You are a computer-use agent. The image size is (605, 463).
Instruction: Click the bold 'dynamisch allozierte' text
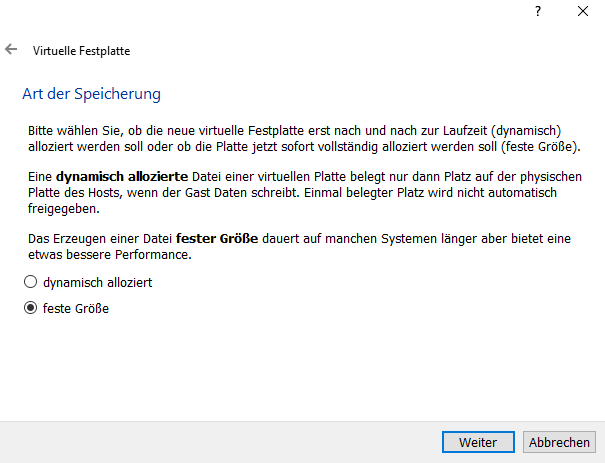click(x=122, y=177)
